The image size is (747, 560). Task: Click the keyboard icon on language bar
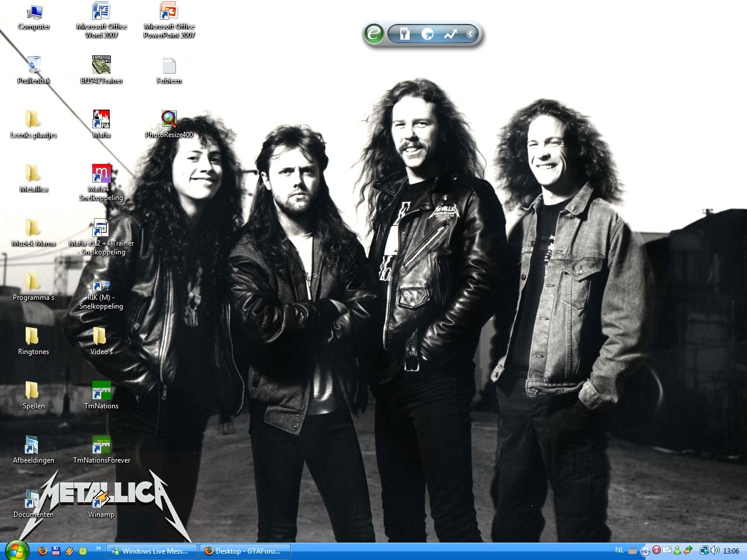(633, 551)
